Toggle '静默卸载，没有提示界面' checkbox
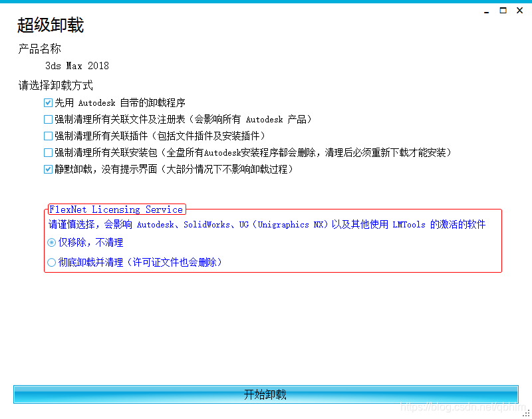This screenshot has height=419, width=532. tap(48, 170)
